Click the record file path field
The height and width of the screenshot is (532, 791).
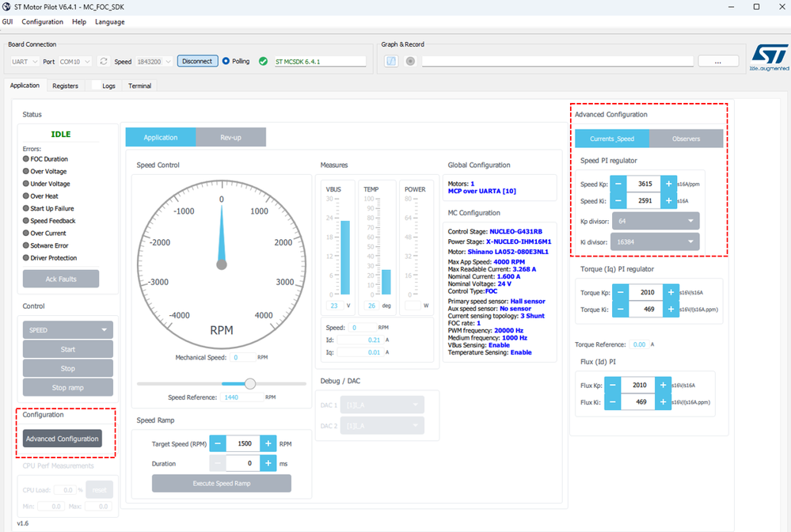tap(557, 62)
